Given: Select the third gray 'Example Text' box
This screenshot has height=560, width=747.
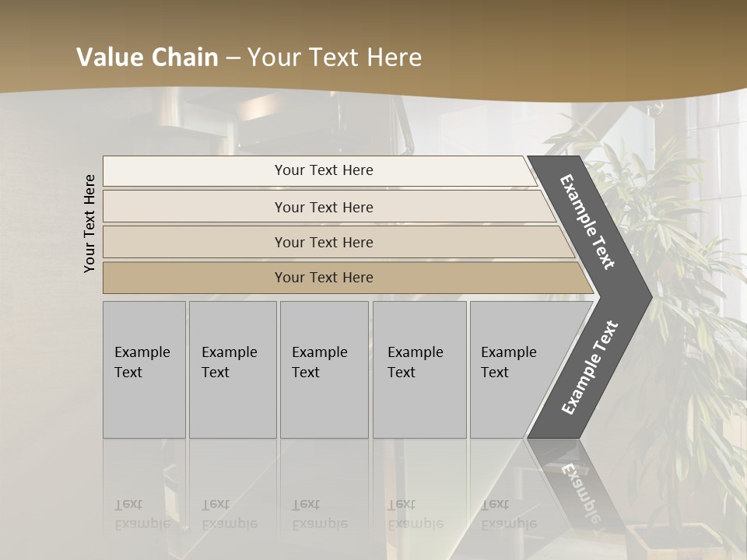Looking at the screenshot, I should (324, 369).
